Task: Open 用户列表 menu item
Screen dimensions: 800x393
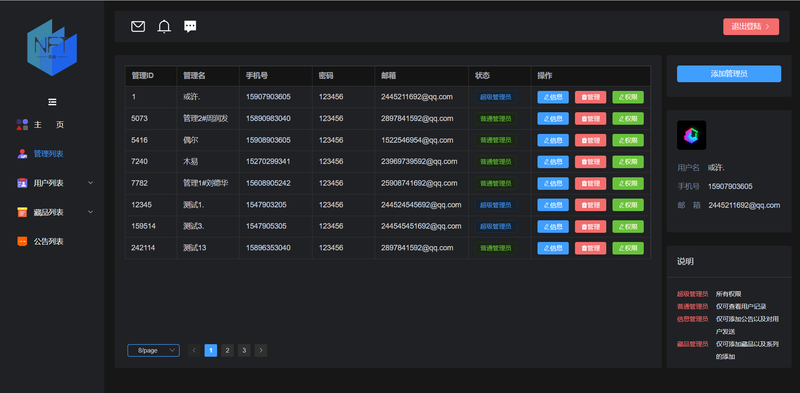Action: pyautogui.click(x=48, y=183)
